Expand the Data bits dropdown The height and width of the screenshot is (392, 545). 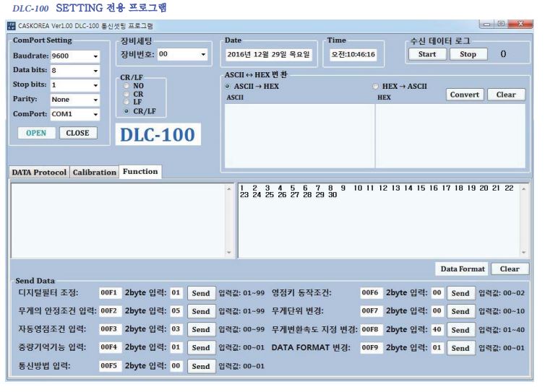coord(75,71)
